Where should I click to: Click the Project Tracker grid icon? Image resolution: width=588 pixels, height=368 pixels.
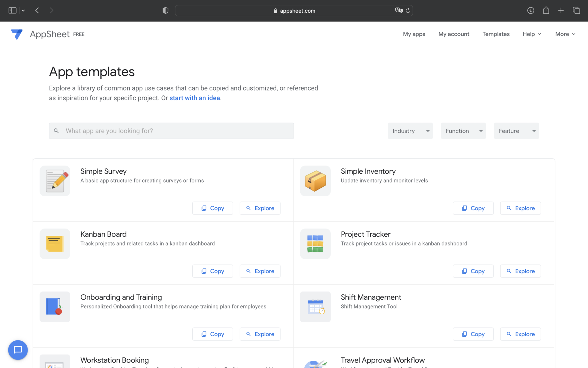(315, 244)
